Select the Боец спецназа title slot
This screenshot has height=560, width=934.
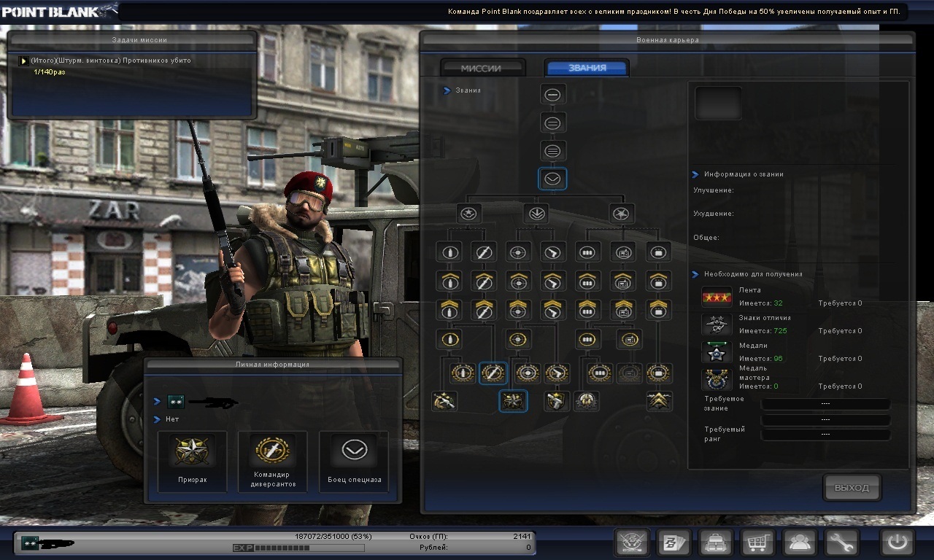click(355, 461)
